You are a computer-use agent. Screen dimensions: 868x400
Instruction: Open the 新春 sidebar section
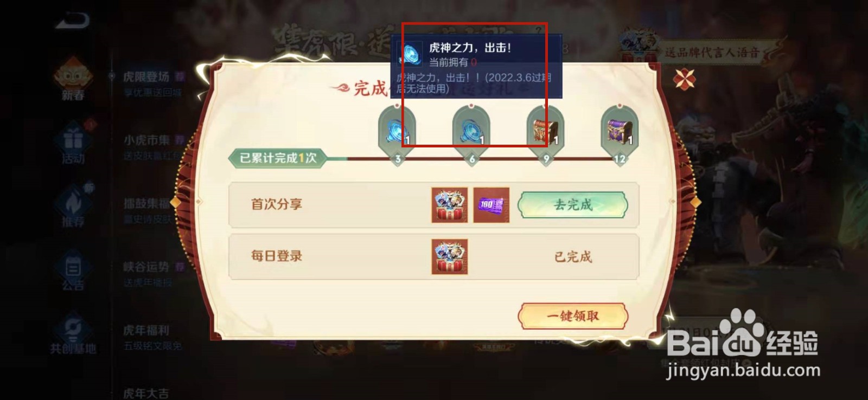tap(73, 80)
